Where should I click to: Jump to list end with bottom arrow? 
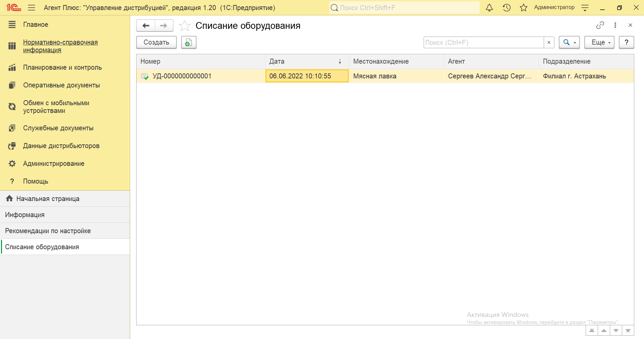(x=628, y=331)
